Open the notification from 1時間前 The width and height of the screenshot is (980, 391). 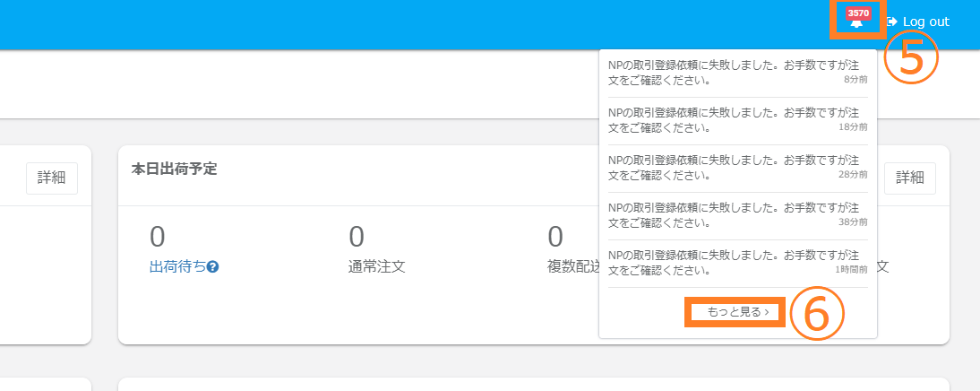point(737,264)
